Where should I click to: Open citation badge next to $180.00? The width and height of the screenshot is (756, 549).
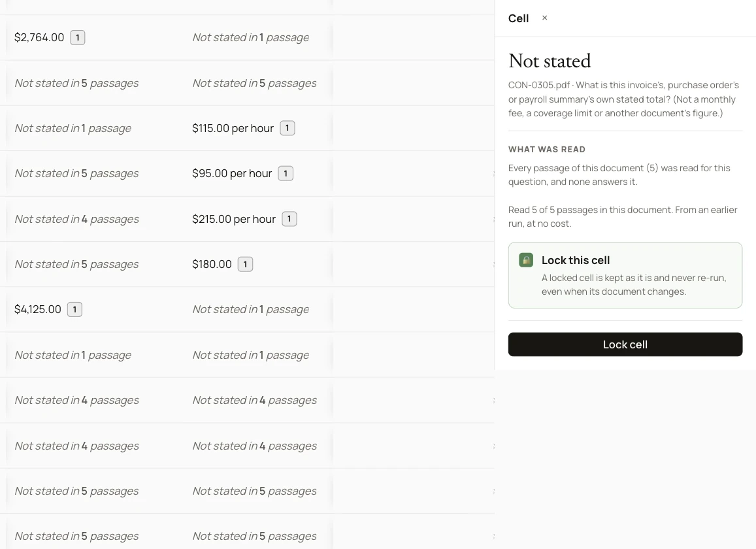(x=246, y=264)
